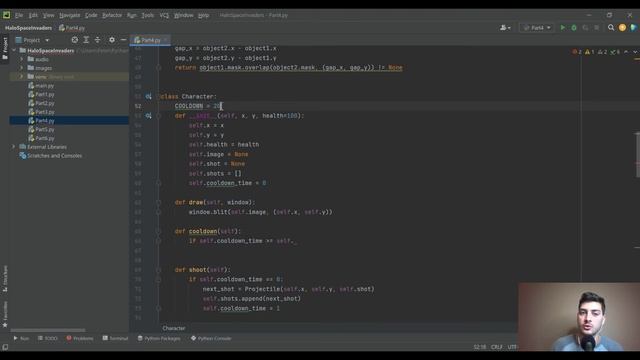Image resolution: width=640 pixels, height=360 pixels.
Task: Open the Run tool window button
Action: click(21, 338)
